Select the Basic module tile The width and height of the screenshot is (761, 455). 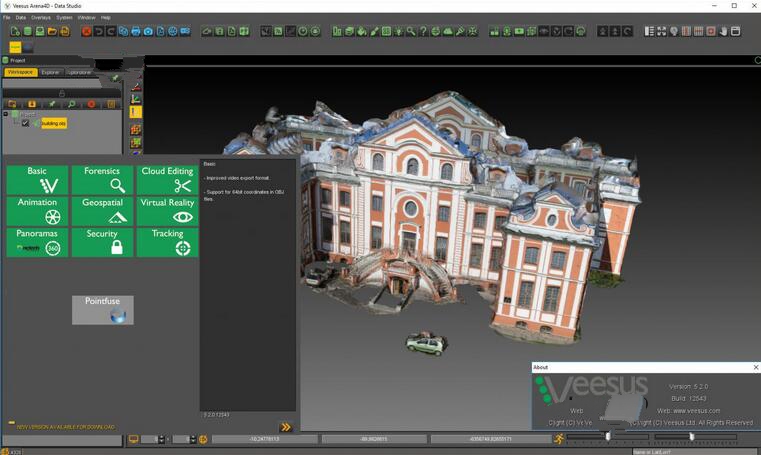[x=37, y=180]
